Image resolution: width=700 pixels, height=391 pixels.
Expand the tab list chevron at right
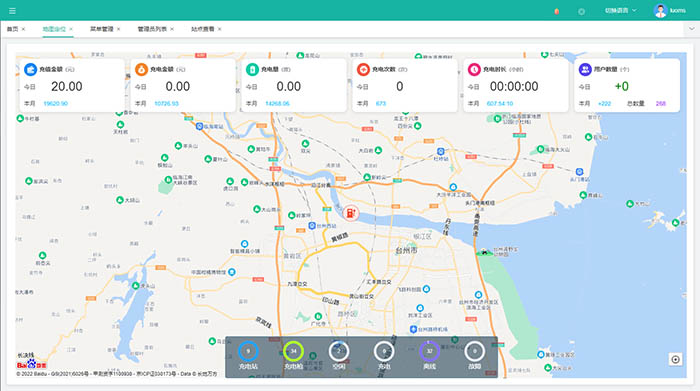692,29
